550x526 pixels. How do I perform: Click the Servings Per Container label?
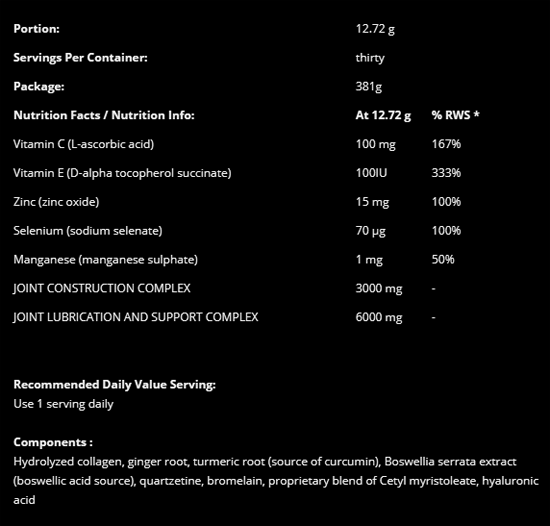tap(80, 58)
